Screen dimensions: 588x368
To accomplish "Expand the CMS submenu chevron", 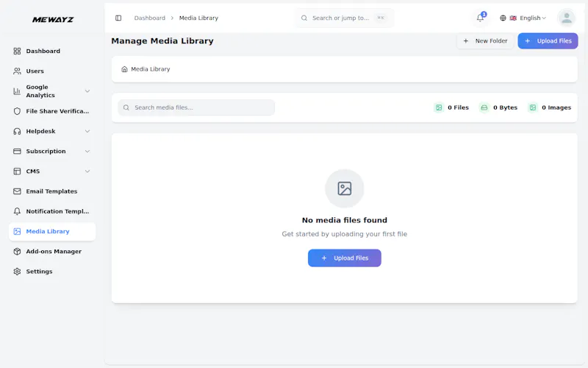I will (x=87, y=171).
